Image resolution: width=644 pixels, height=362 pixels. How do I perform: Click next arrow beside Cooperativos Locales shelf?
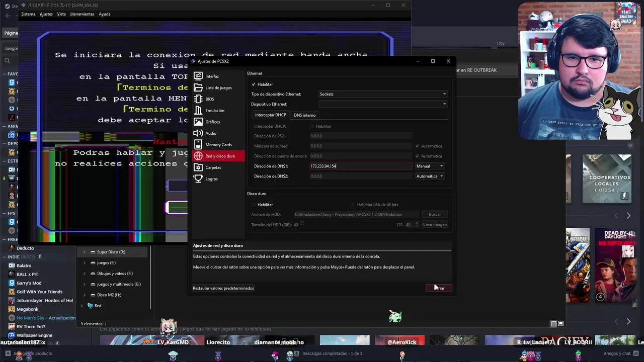[628, 216]
